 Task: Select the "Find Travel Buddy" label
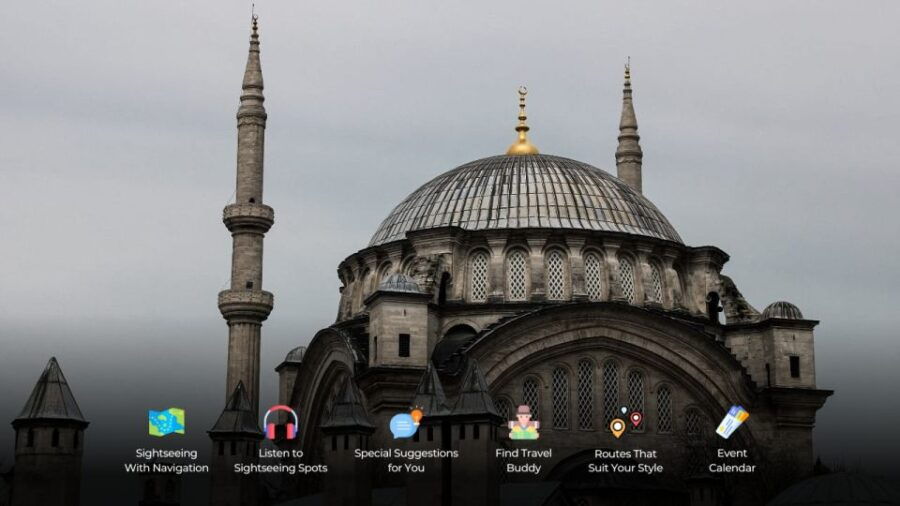(x=523, y=461)
